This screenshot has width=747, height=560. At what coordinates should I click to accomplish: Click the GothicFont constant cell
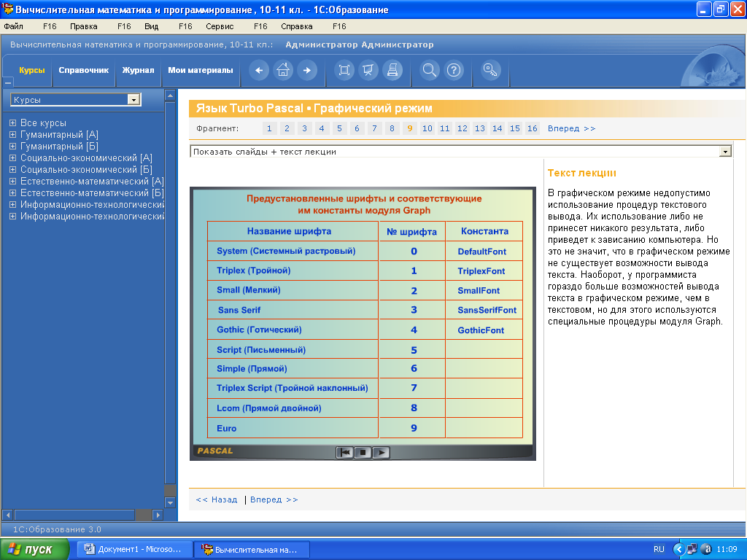(484, 330)
